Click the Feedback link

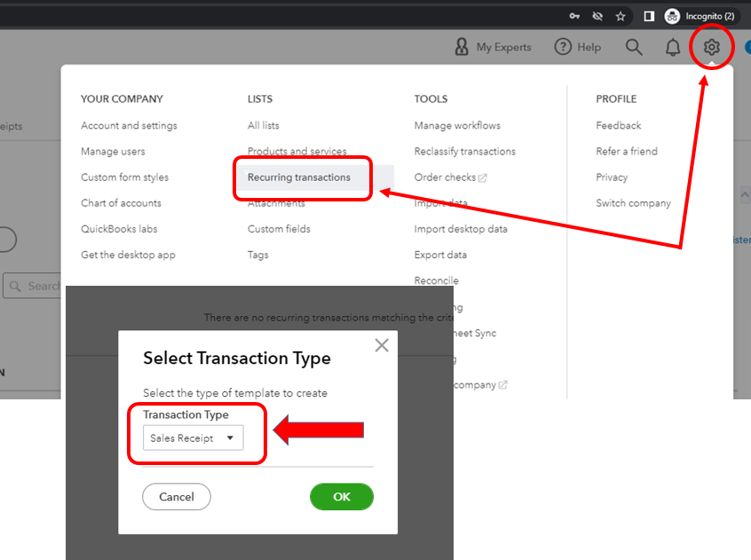tap(618, 125)
